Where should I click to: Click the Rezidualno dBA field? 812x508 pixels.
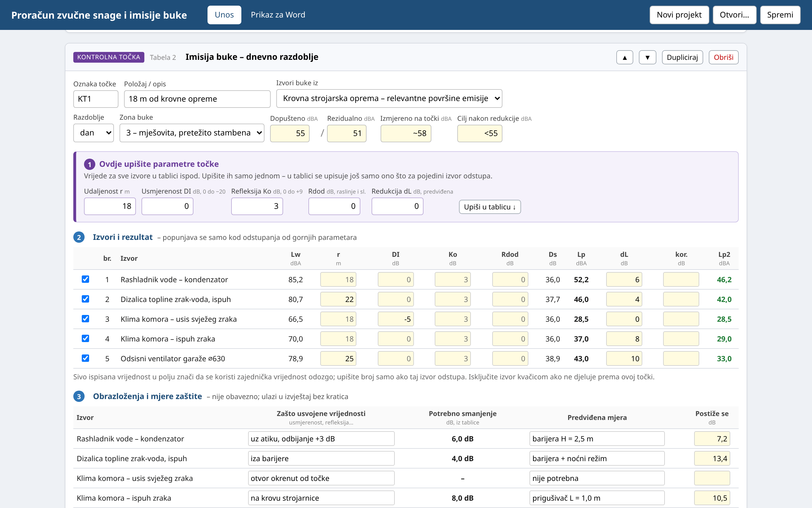pos(347,133)
